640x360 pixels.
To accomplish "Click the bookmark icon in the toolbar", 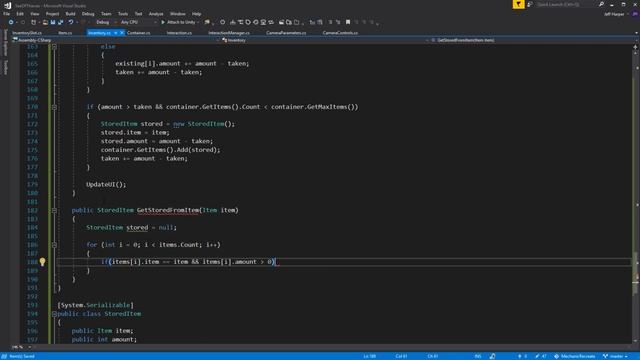I will pyautogui.click(x=348, y=22).
